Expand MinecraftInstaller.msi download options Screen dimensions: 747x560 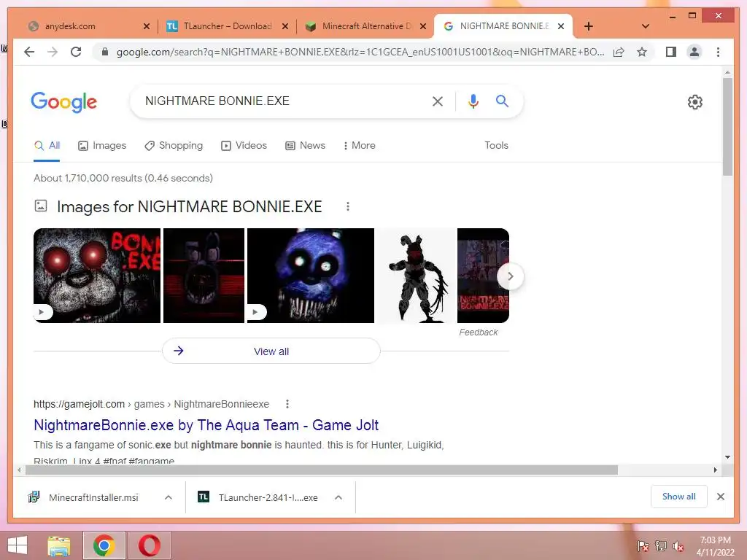point(169,497)
